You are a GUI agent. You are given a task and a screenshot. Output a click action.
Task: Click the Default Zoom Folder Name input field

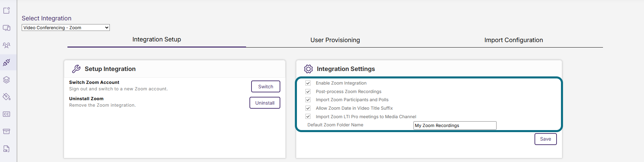click(x=455, y=125)
